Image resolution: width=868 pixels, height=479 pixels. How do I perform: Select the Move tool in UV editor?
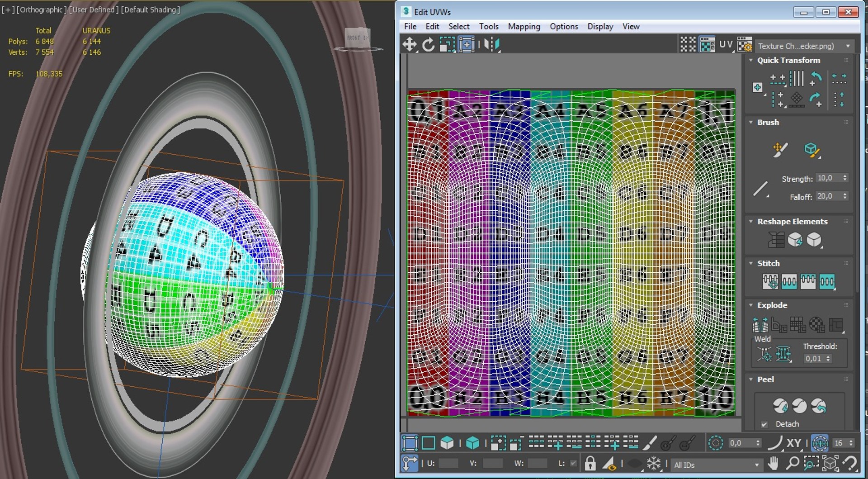point(410,44)
